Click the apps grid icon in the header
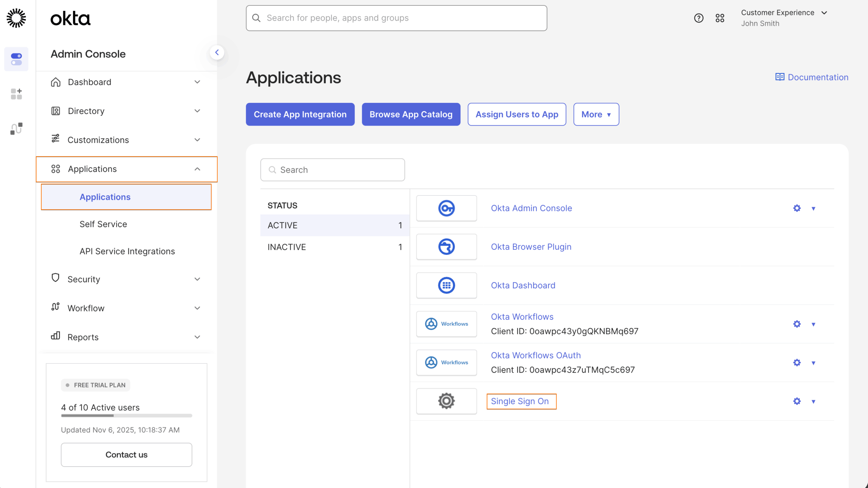The width and height of the screenshot is (868, 488). (x=720, y=18)
